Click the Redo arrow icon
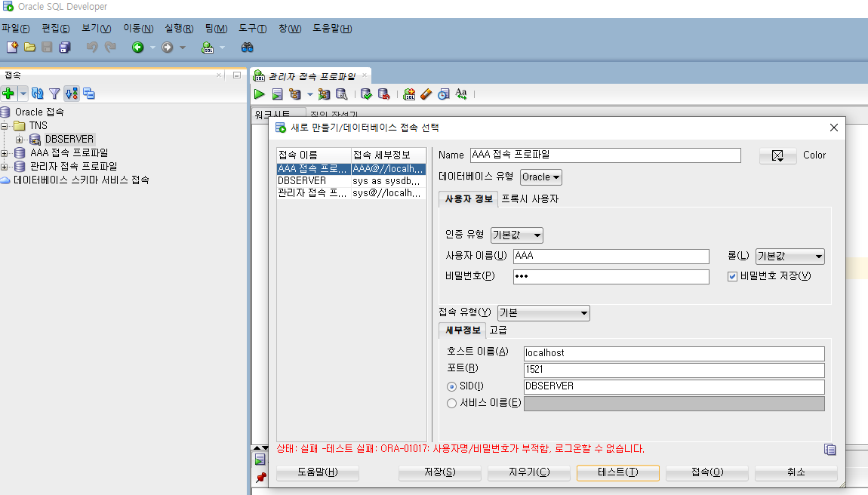 (110, 48)
